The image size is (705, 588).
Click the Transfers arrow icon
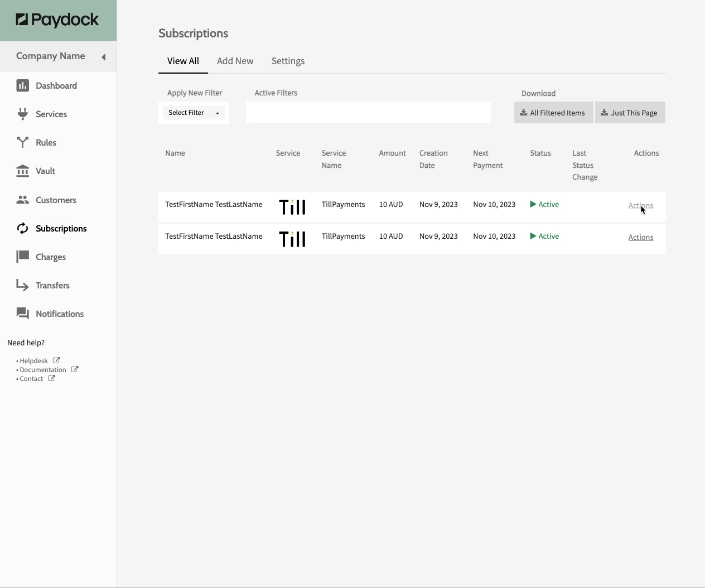22,285
